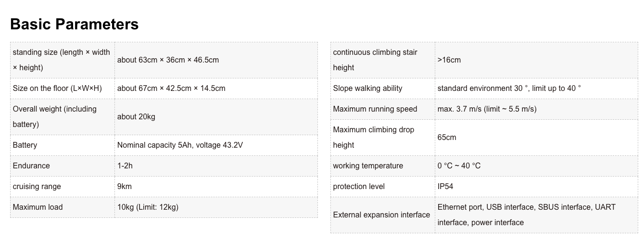The image size is (644, 241).
Task: Select the Nominal capacity 5Ah text
Action: (x=154, y=145)
